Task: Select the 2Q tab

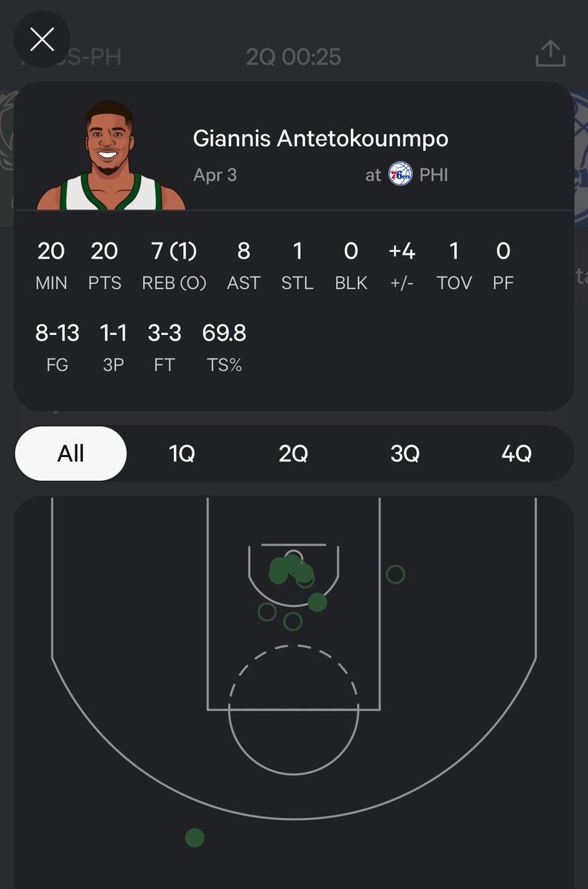Action: [x=293, y=453]
